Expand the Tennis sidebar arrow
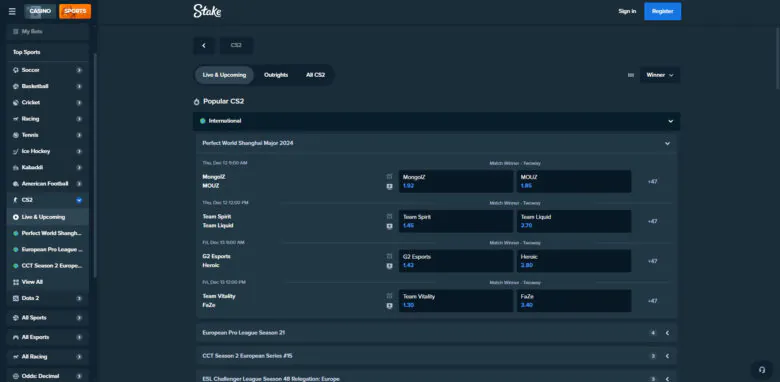The height and width of the screenshot is (382, 780). point(79,135)
